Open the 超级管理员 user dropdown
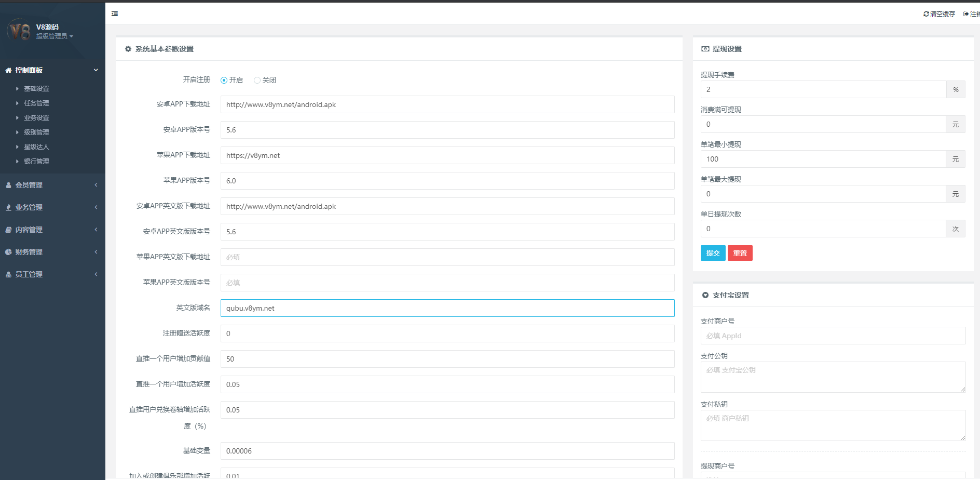Image resolution: width=980 pixels, height=480 pixels. [x=55, y=36]
